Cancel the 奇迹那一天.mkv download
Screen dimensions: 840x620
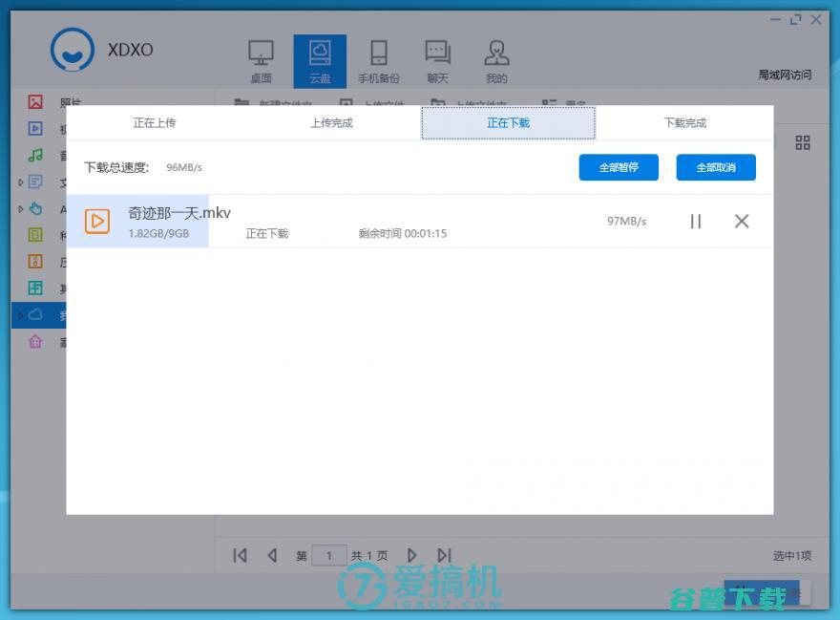click(x=742, y=221)
